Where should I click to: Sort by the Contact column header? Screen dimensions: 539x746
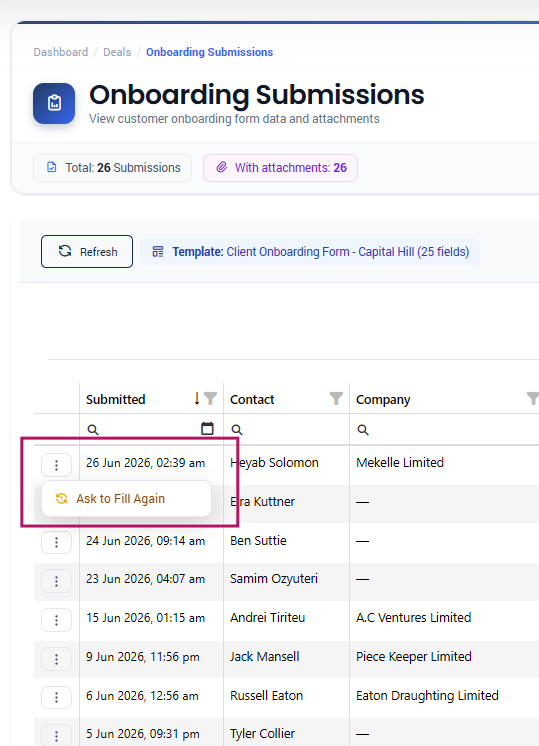tap(252, 399)
